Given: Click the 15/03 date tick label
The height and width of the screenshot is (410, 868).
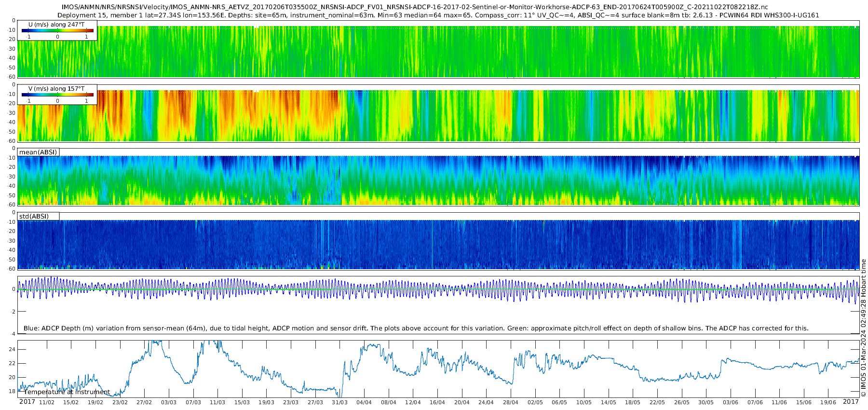Looking at the screenshot, I should [x=242, y=402].
